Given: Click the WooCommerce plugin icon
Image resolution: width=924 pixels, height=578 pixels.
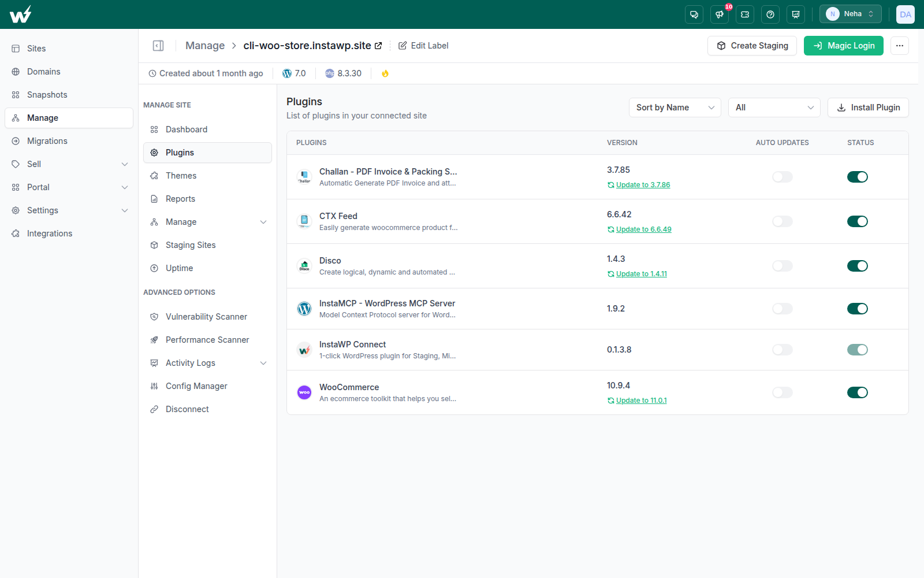Looking at the screenshot, I should point(304,392).
